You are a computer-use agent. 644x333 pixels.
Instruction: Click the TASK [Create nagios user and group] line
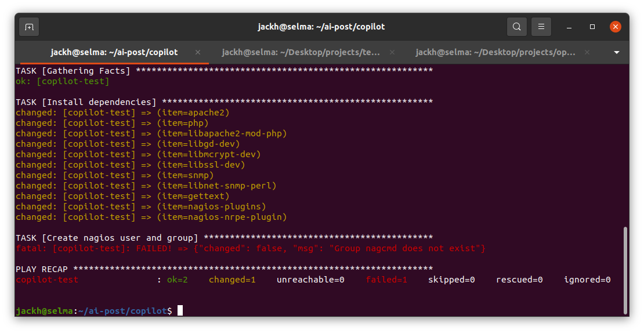coord(225,238)
